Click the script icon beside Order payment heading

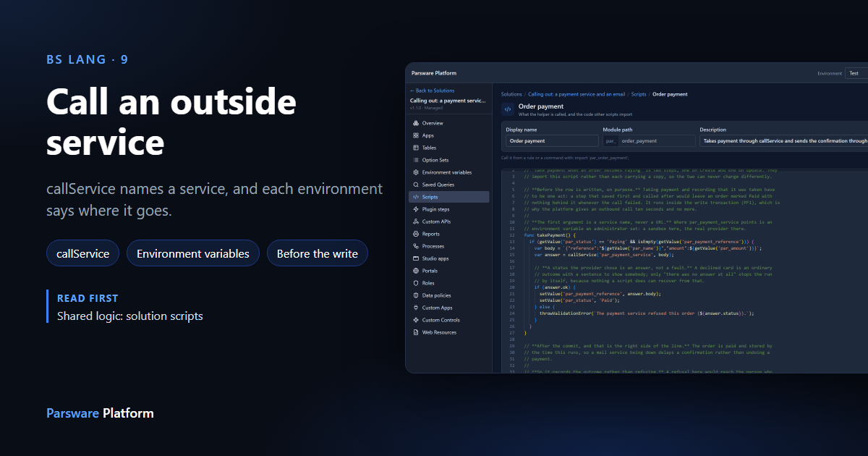point(508,109)
